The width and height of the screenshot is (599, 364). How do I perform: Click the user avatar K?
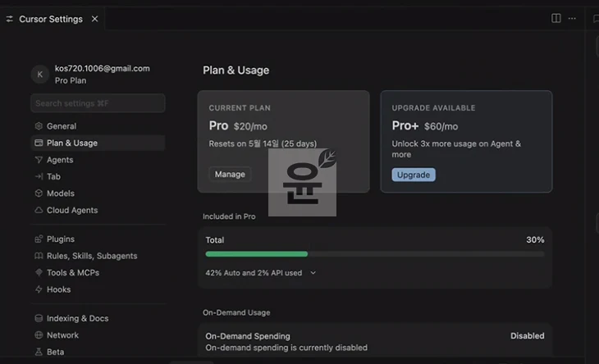(40, 75)
